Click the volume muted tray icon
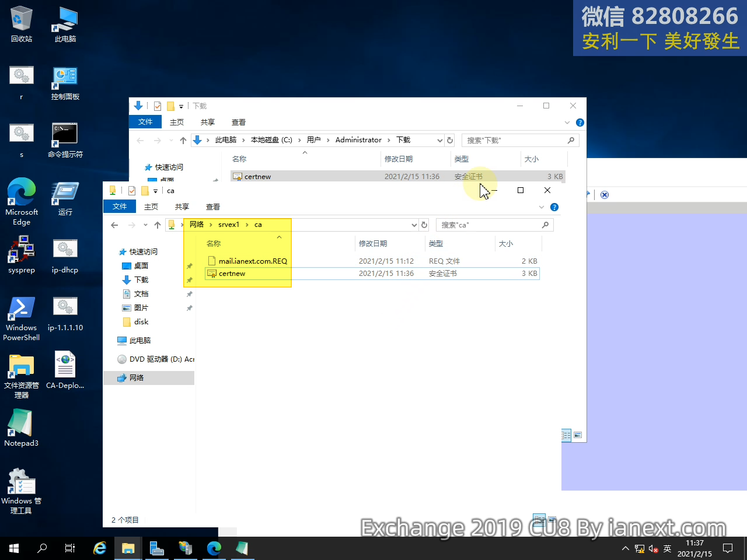This screenshot has height=560, width=747. pos(654,549)
